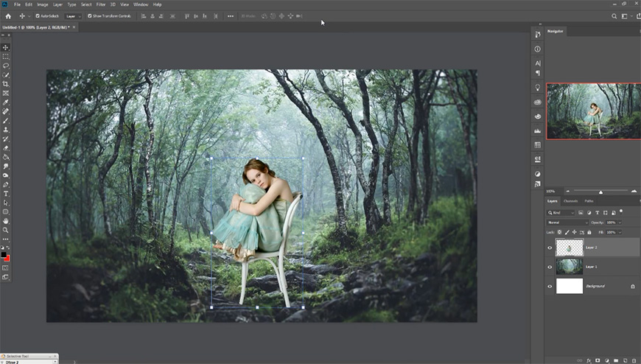641x364 pixels.
Task: Select the Move tool in the toolbox
Action: click(6, 47)
